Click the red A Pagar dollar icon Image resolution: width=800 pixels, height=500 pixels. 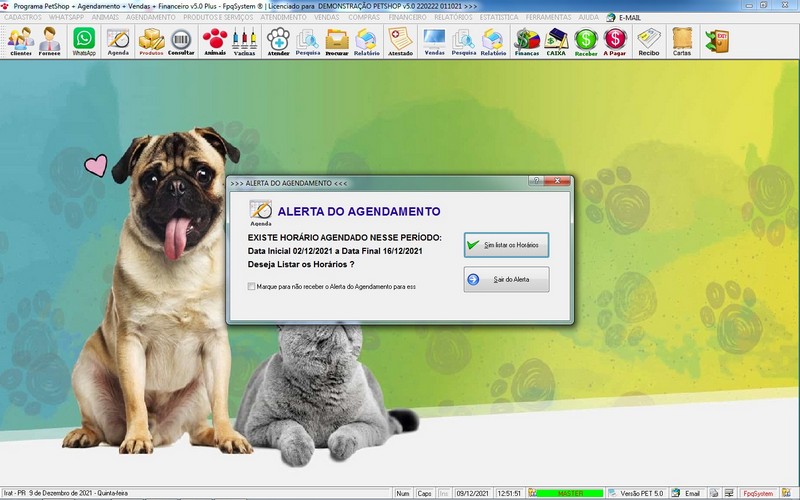pos(615,41)
